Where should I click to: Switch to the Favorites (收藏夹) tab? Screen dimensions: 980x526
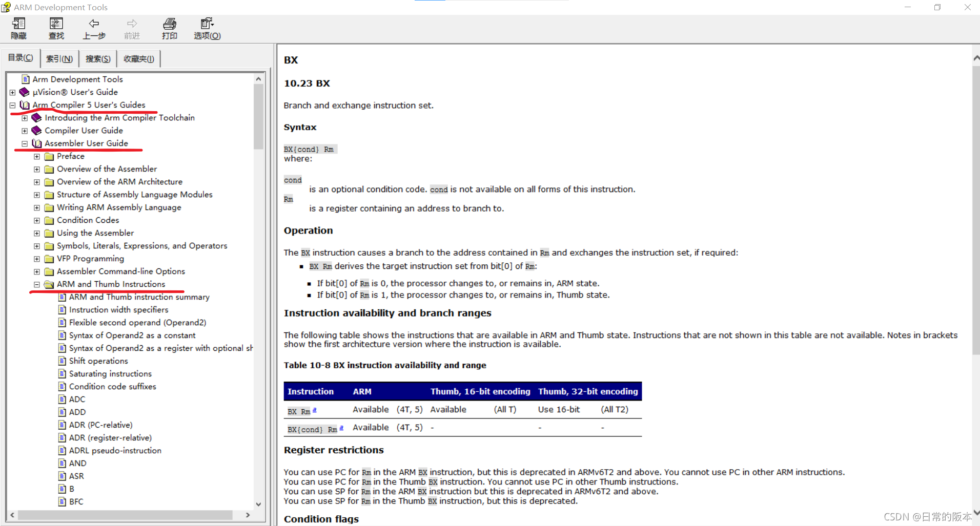tap(139, 59)
